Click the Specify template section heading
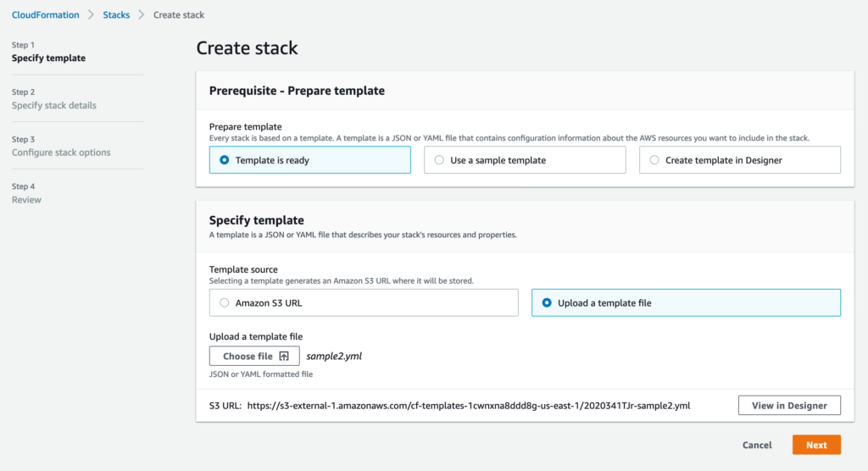Screen dimensions: 868x471 coord(257,220)
